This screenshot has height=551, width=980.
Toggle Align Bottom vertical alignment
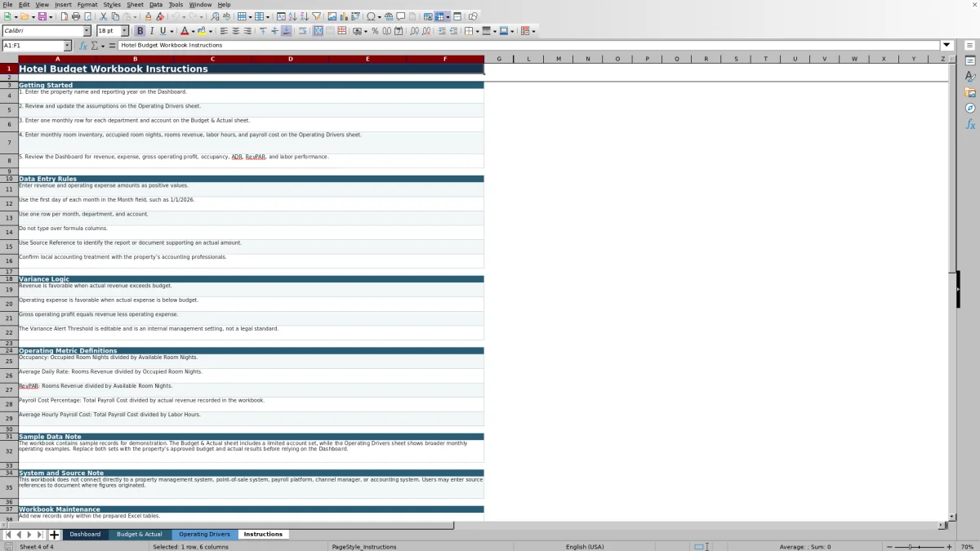[286, 31]
